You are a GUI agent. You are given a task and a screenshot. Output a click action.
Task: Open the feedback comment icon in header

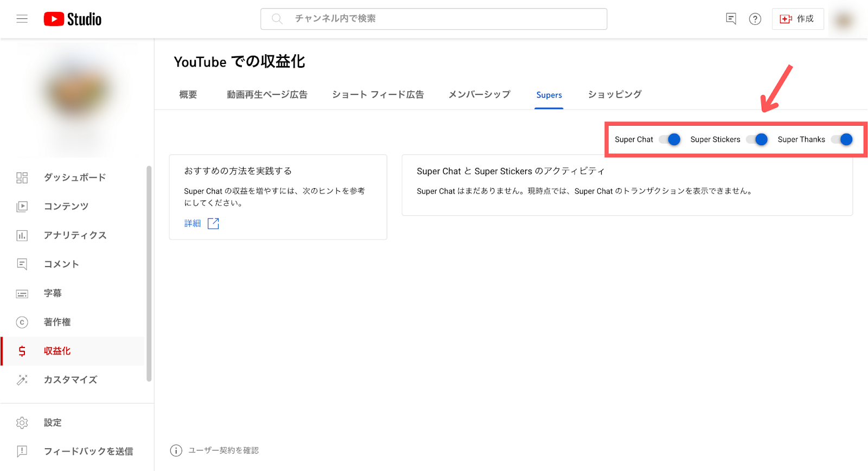tap(731, 19)
